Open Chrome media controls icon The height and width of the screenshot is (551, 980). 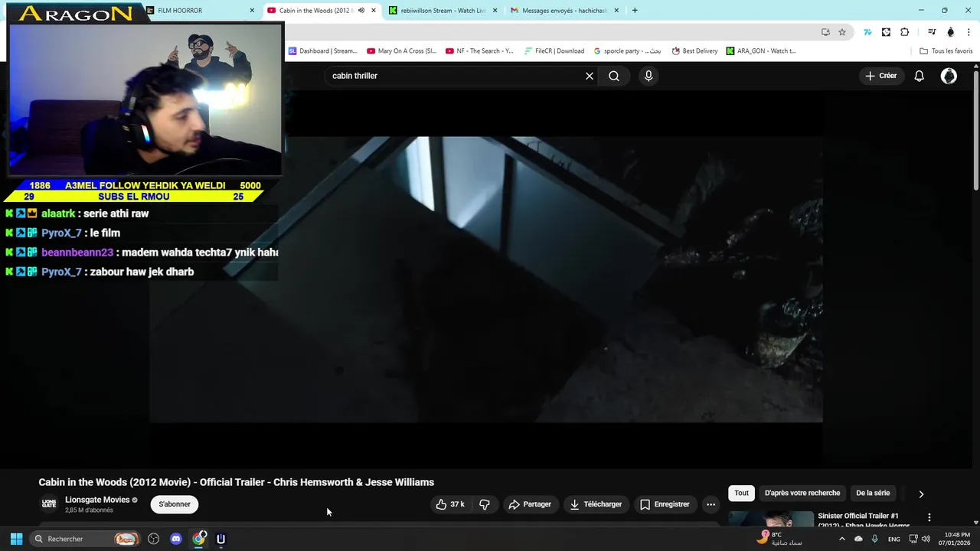932,32
